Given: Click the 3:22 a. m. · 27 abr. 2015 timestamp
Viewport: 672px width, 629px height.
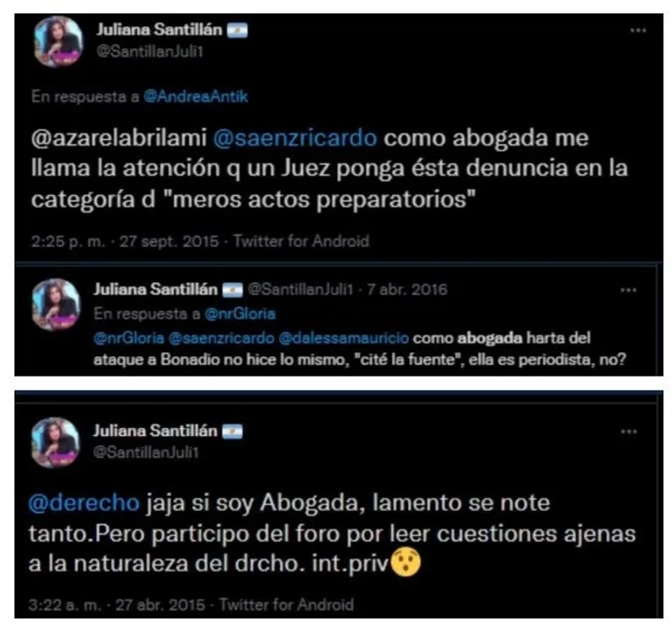Looking at the screenshot, I should pos(116,605).
